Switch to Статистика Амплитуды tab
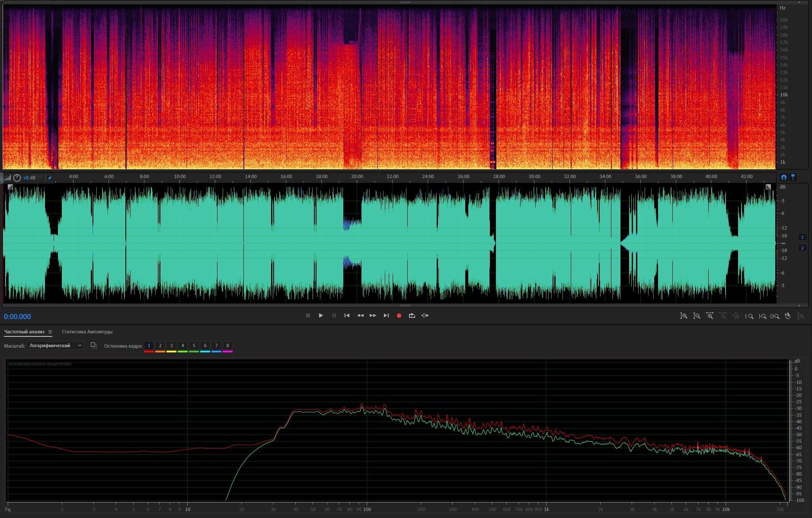 point(87,332)
